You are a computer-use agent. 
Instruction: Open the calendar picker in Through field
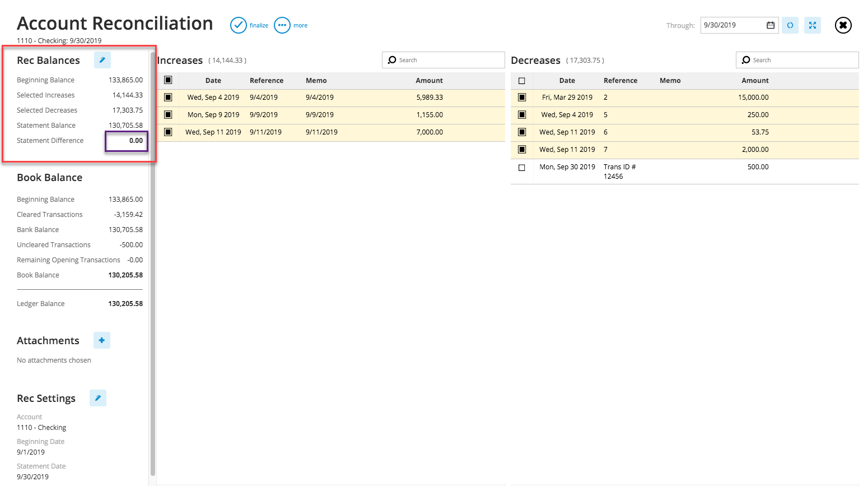[771, 25]
